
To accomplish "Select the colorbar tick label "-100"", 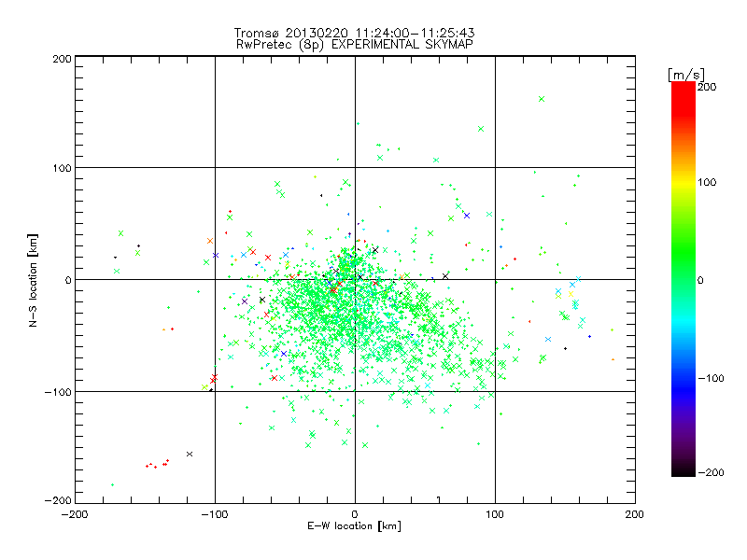I will click(x=711, y=378).
